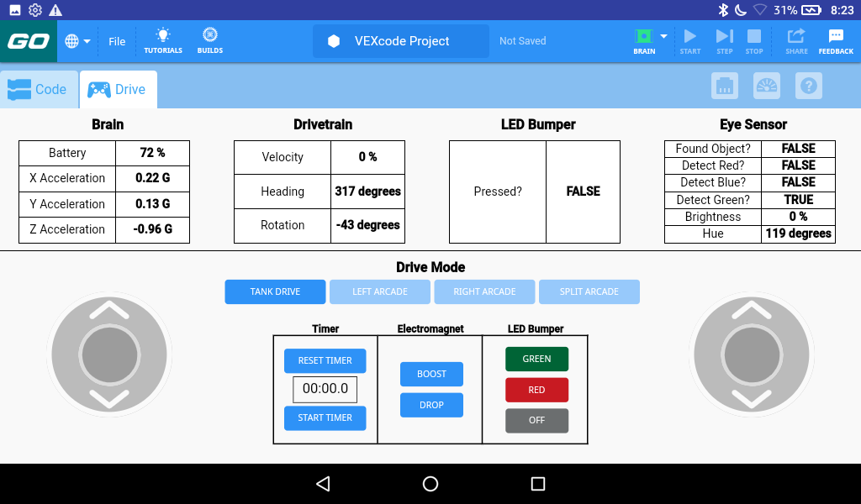The width and height of the screenshot is (861, 504).
Task: Set LED Bumper to RED
Action: click(x=536, y=389)
